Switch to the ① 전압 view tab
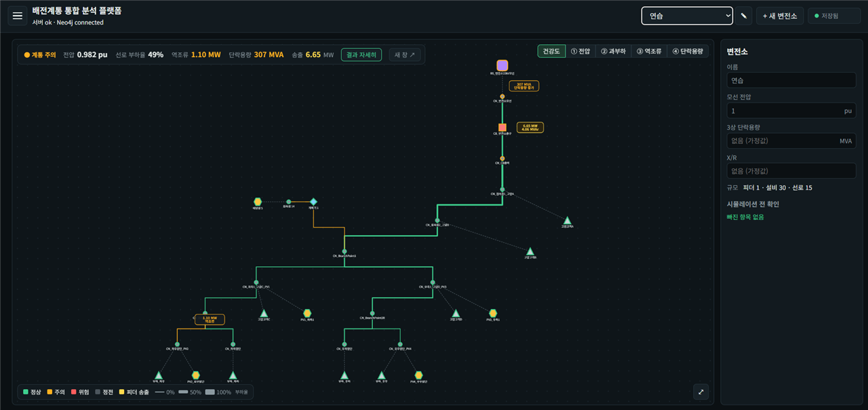The width and height of the screenshot is (868, 410). pyautogui.click(x=580, y=51)
